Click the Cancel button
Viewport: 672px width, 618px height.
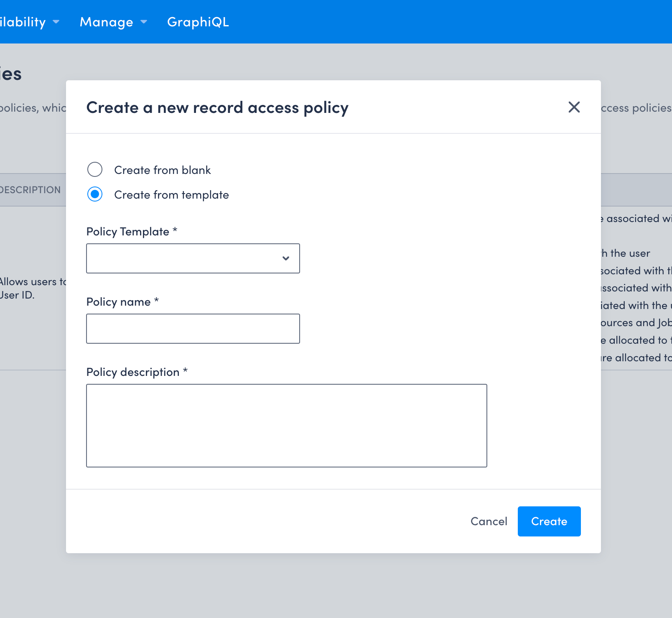click(489, 521)
